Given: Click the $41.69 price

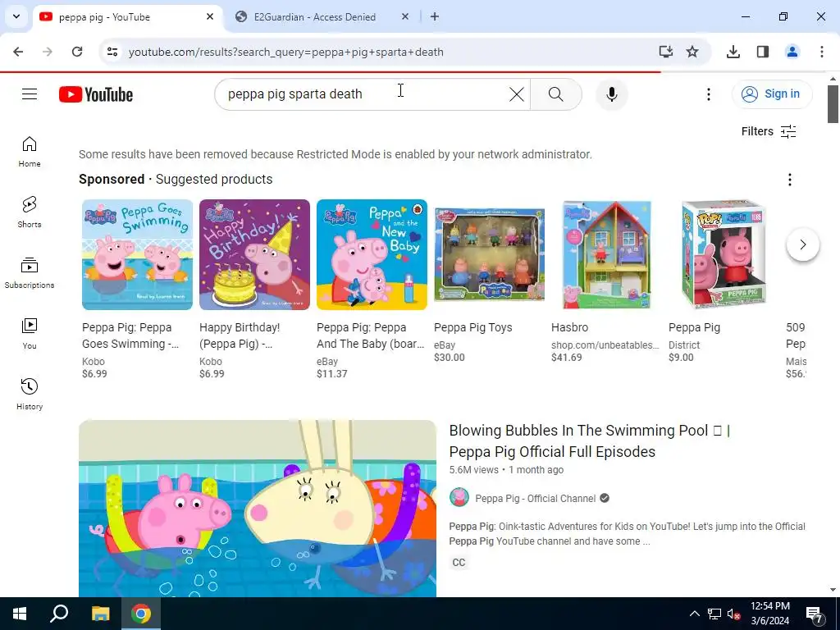Looking at the screenshot, I should [x=566, y=358].
